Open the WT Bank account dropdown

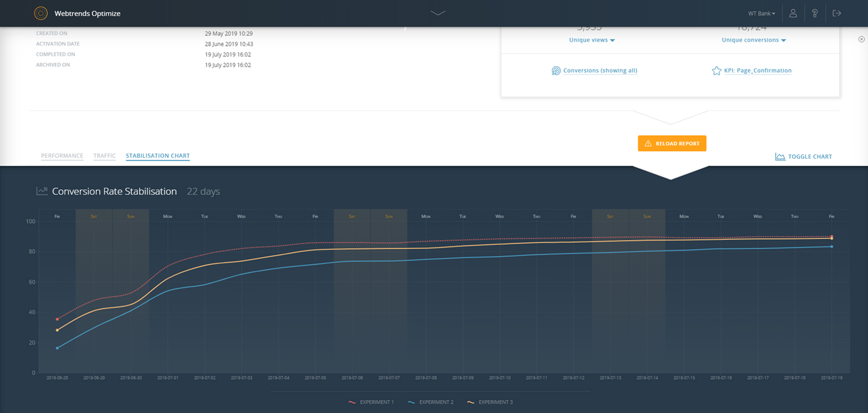pyautogui.click(x=762, y=13)
